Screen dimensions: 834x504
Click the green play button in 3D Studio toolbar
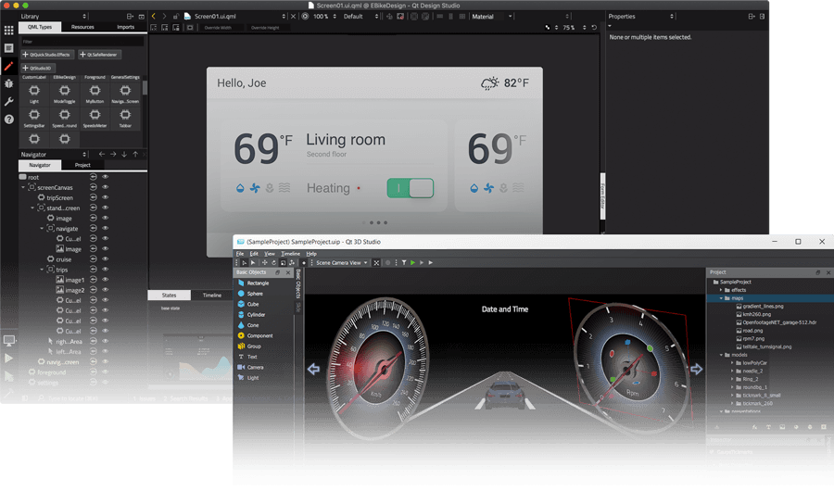(x=412, y=263)
